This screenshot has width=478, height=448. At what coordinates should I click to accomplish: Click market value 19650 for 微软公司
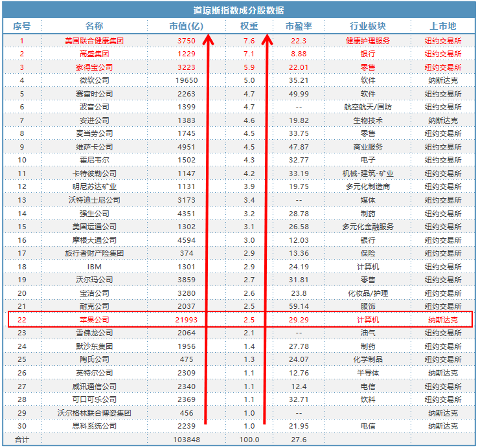[187, 80]
